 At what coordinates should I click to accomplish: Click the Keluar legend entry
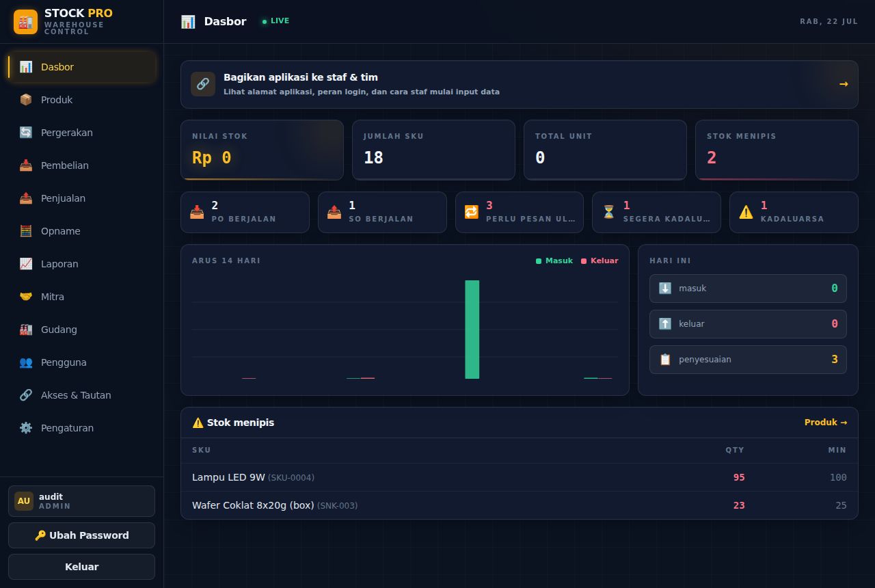pos(600,260)
